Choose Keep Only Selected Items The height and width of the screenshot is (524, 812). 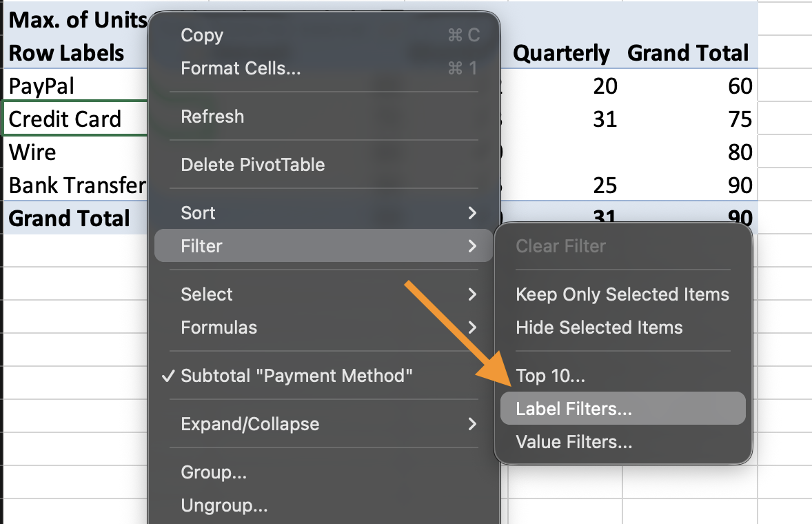[x=622, y=294]
